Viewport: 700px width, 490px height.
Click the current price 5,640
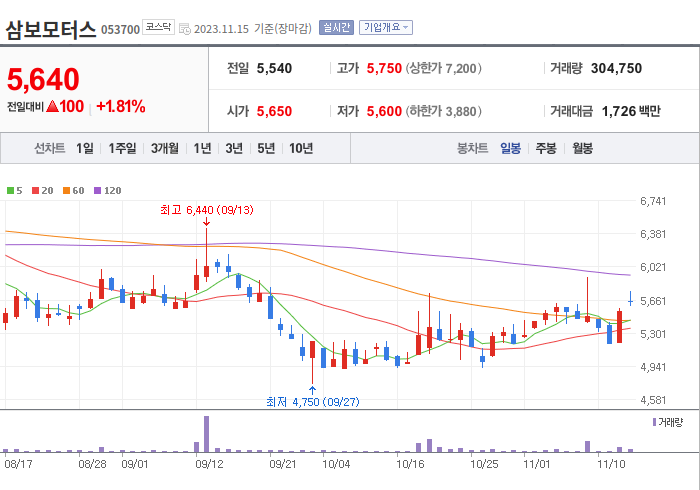coord(43,79)
